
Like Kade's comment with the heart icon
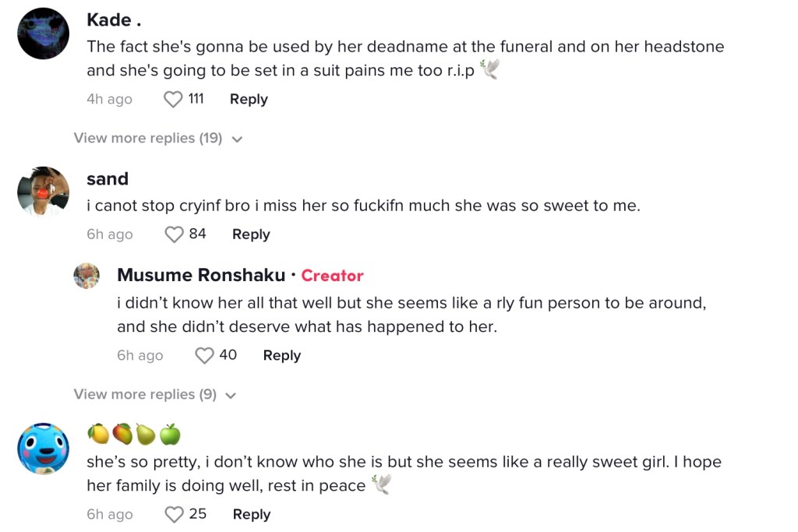point(173,99)
